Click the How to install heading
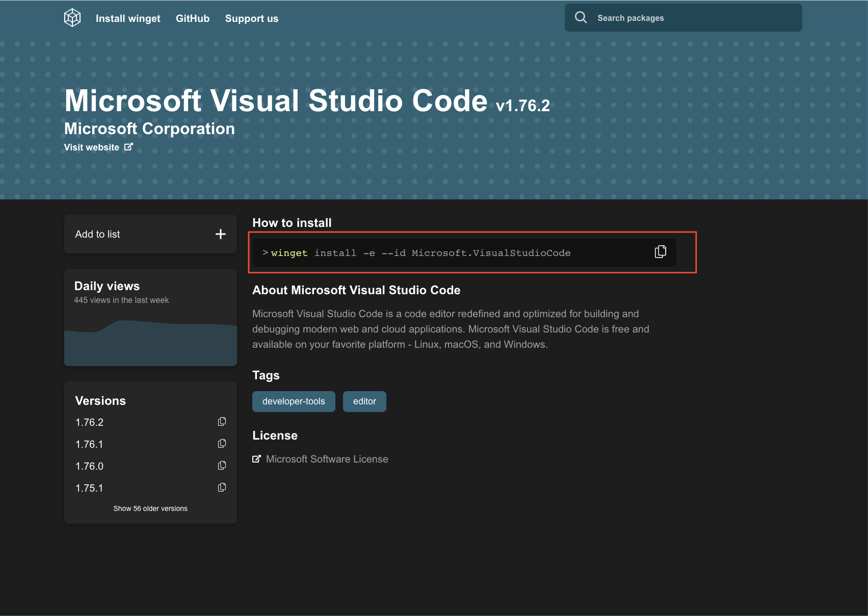The width and height of the screenshot is (868, 616). click(292, 223)
